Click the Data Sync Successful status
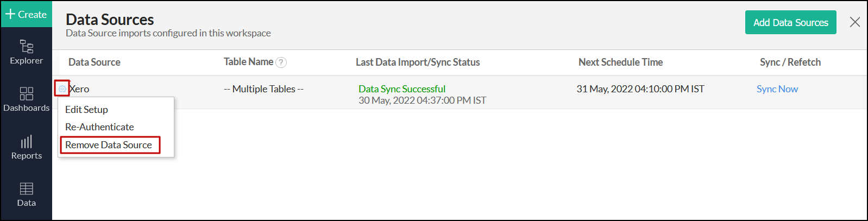 (x=401, y=89)
